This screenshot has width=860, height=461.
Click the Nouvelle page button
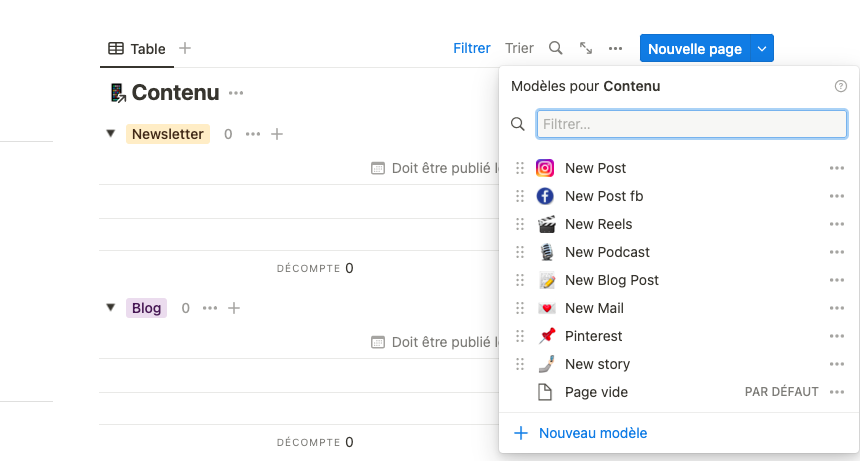[695, 48]
